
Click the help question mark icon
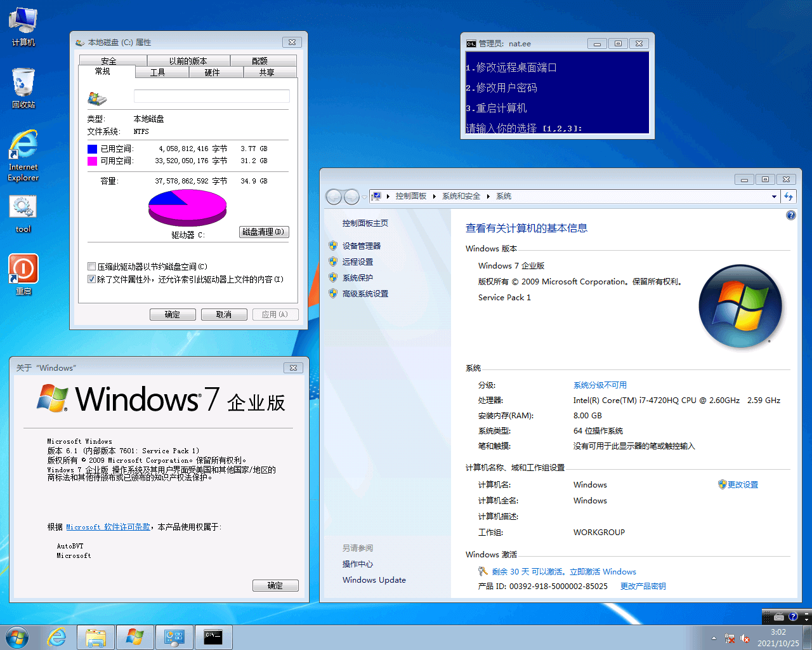(790, 215)
